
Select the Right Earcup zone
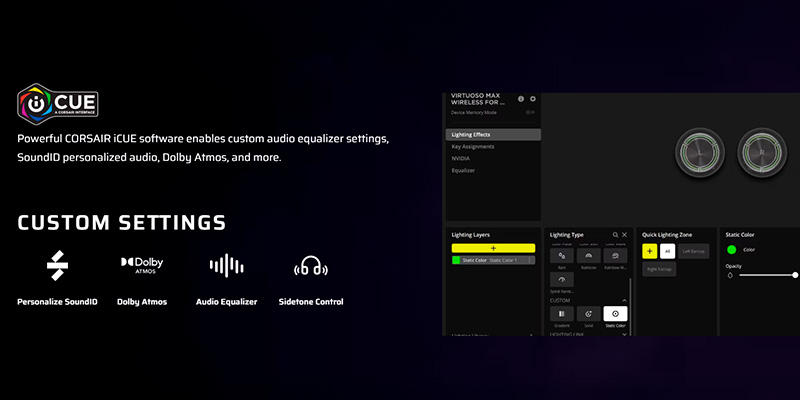click(659, 269)
